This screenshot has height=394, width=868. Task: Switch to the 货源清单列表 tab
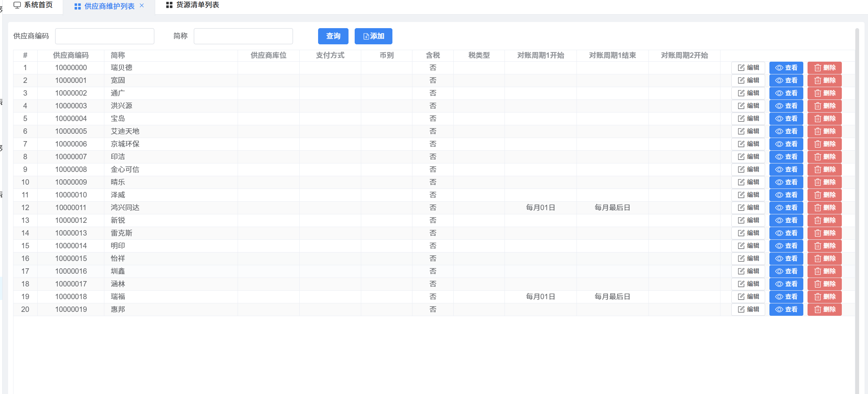pyautogui.click(x=193, y=5)
